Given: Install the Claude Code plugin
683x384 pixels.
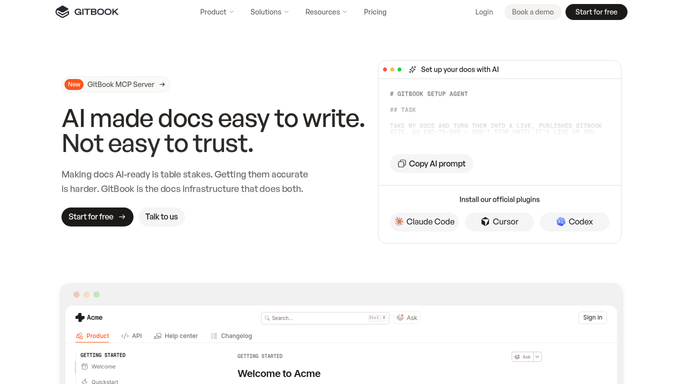Looking at the screenshot, I should pos(424,222).
